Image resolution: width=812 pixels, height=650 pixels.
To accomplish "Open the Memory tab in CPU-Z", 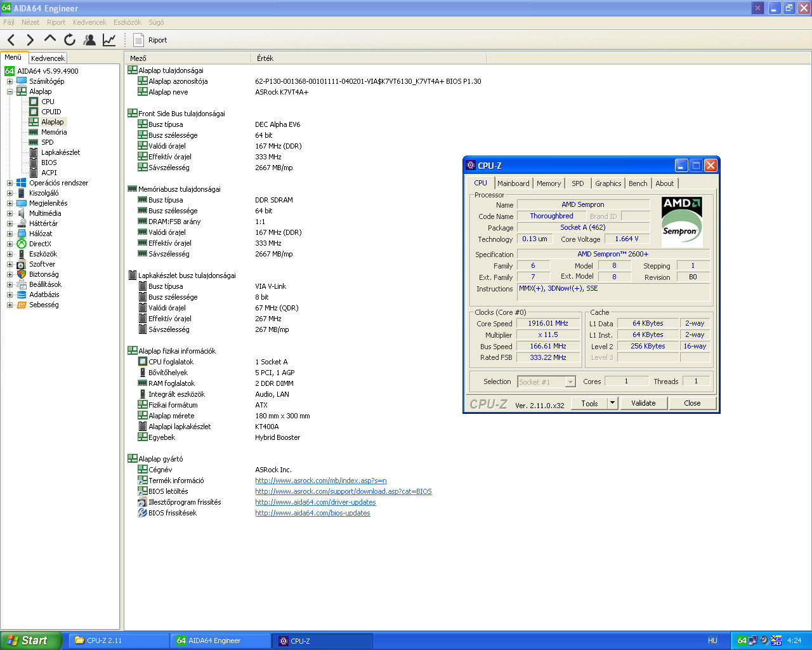I will [x=549, y=183].
